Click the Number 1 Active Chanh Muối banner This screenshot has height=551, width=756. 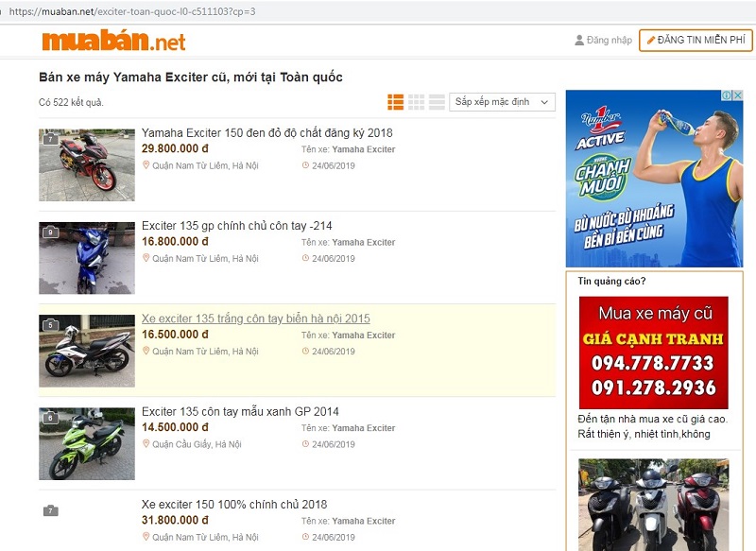pyautogui.click(x=654, y=179)
